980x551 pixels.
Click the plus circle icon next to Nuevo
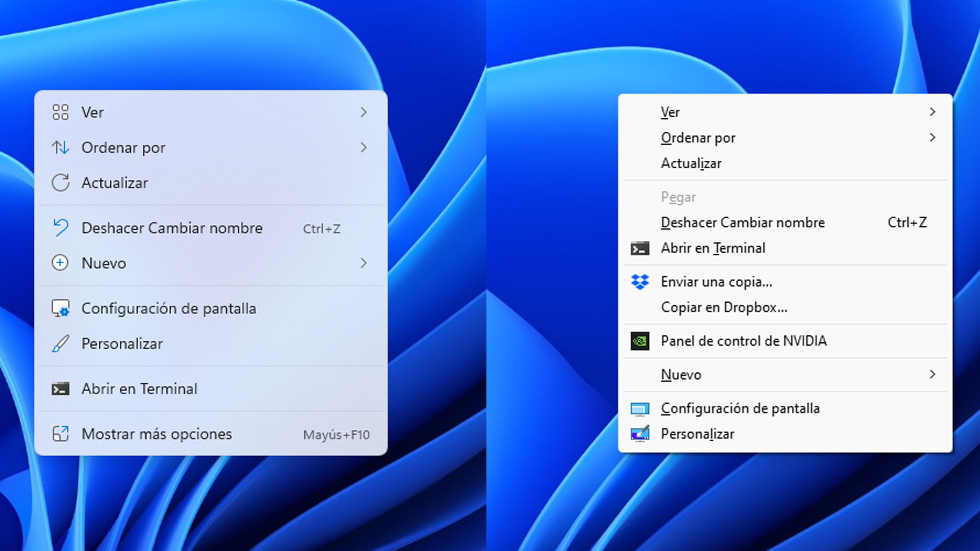click(60, 263)
